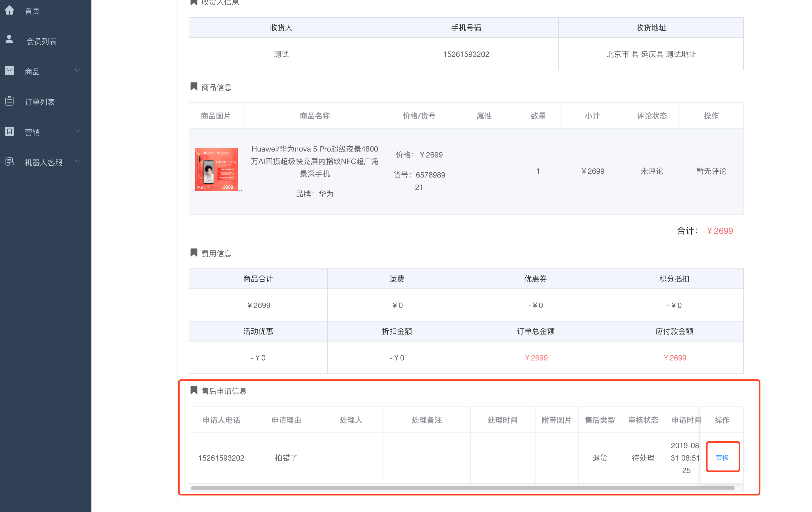Click the 售后类型 column header

[x=600, y=420]
